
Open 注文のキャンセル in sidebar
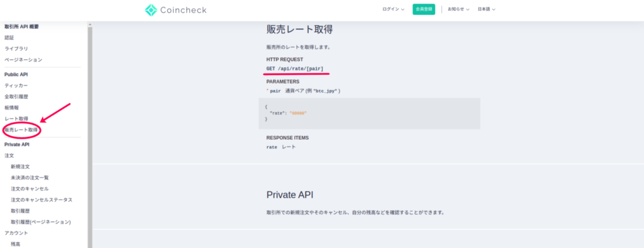pos(30,189)
